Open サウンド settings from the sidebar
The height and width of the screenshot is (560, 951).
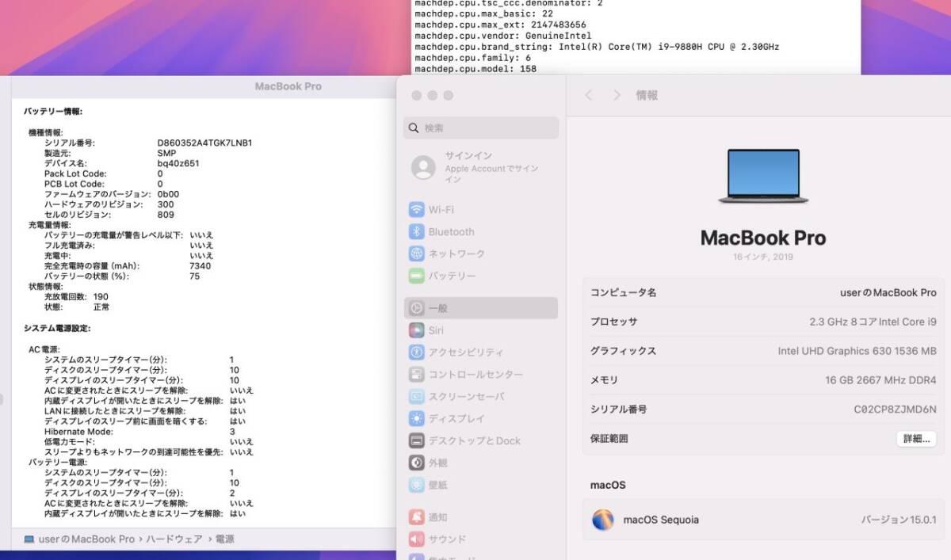[x=445, y=539]
